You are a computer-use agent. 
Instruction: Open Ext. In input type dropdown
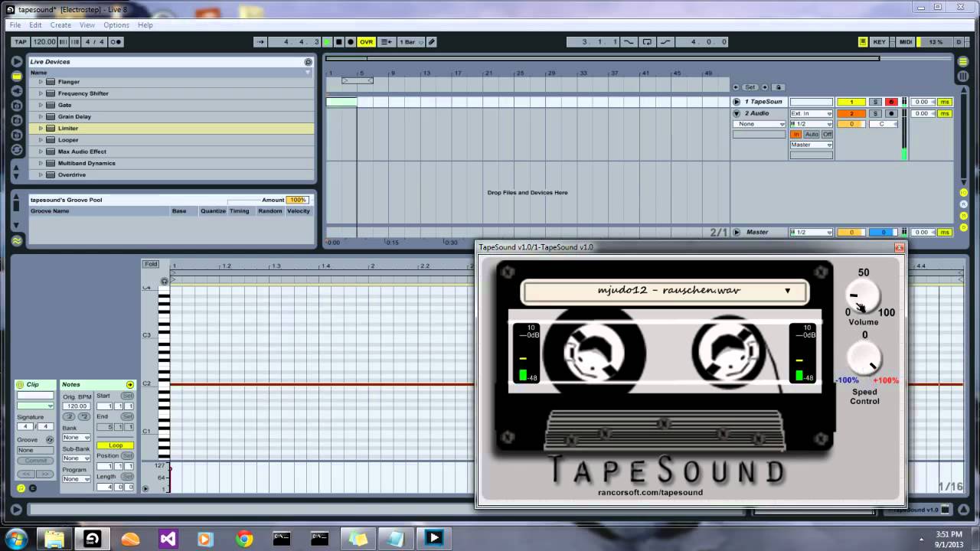(x=812, y=113)
